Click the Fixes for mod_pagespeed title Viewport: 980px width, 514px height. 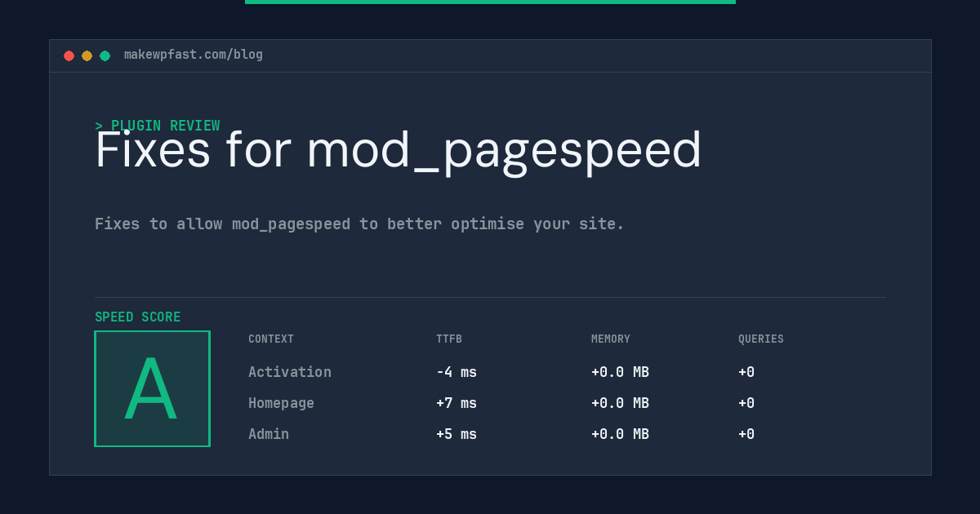click(399, 151)
